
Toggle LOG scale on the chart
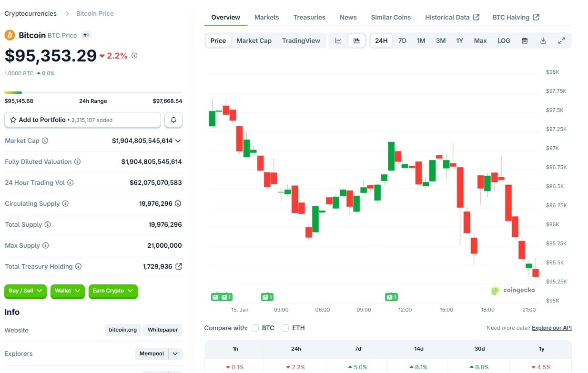503,40
